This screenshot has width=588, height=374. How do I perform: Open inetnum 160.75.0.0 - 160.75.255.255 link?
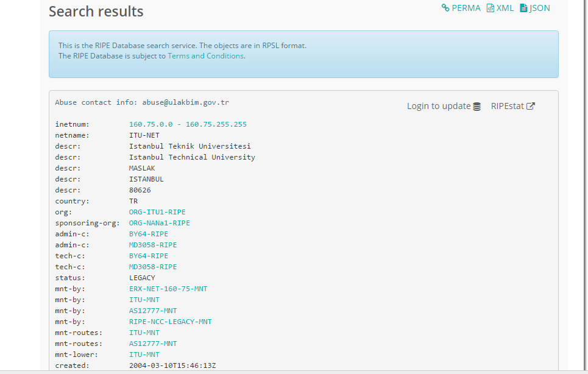pos(188,124)
